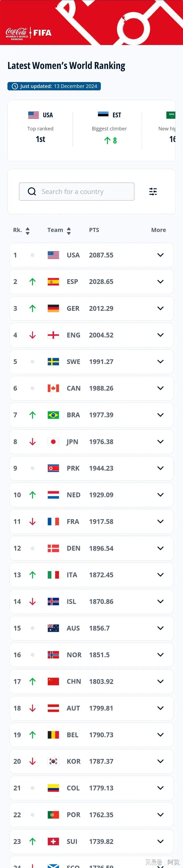183x868 pixels.
Task: Sort teams using the Team arrows
Action: point(69,231)
